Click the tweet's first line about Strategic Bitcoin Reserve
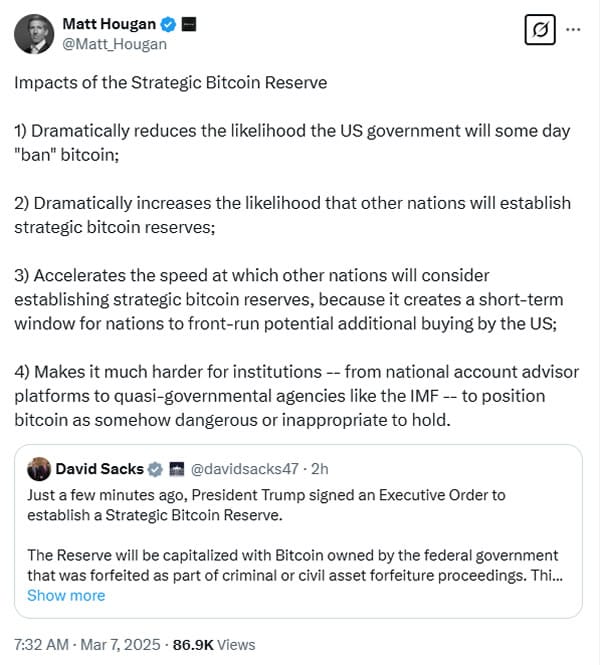Image resolution: width=600 pixels, height=665 pixels. [170, 82]
